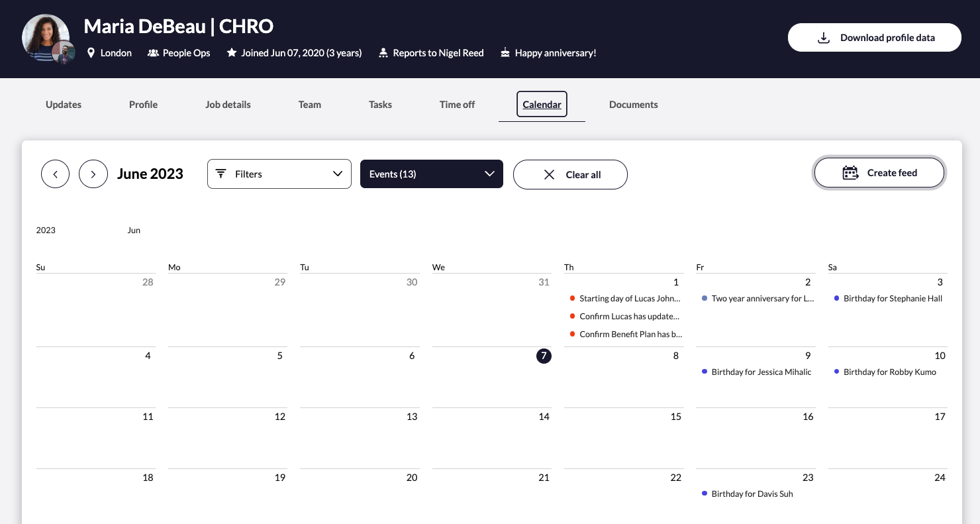Click the People Ops team icon
This screenshot has width=980, height=524.
(x=153, y=53)
